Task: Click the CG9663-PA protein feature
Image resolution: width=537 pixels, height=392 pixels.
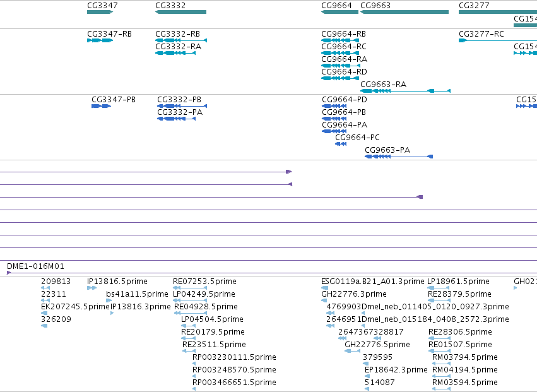Action: pyautogui.click(x=399, y=157)
